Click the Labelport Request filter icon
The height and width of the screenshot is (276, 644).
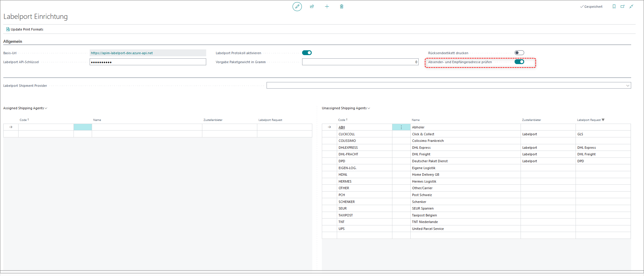[603, 120]
